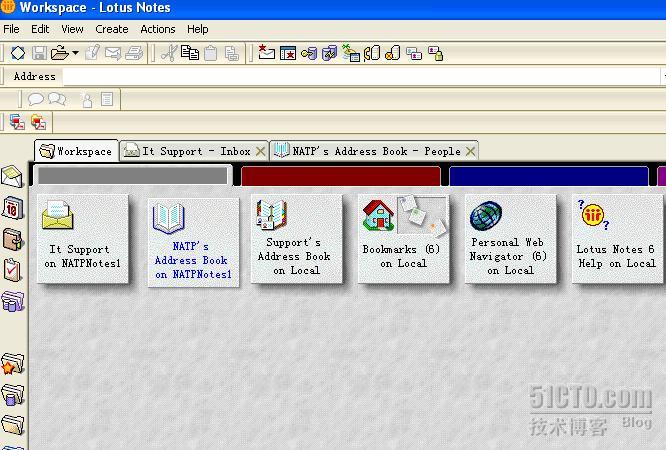Viewport: 666px width, 450px height.
Task: Expand the open folder dropdown arrow
Action: tap(75, 53)
